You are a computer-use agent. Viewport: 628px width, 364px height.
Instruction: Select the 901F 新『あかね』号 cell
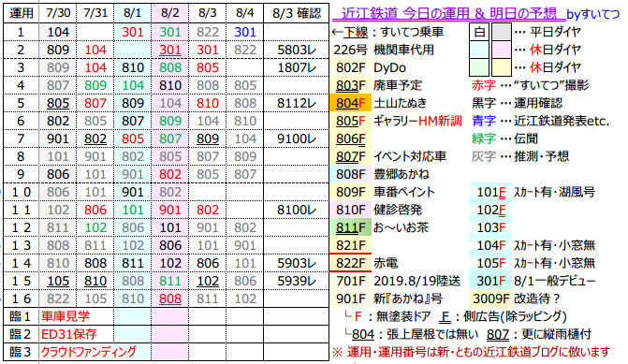[x=351, y=298]
